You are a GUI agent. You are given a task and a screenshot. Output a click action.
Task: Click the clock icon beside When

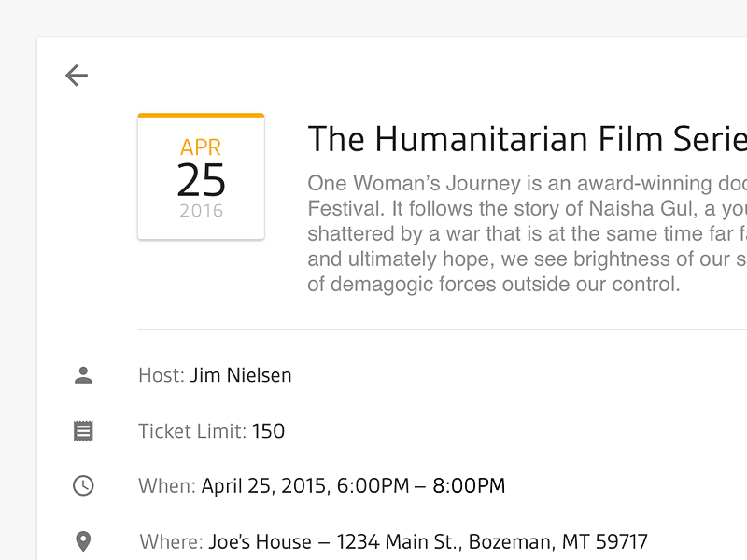(x=83, y=485)
